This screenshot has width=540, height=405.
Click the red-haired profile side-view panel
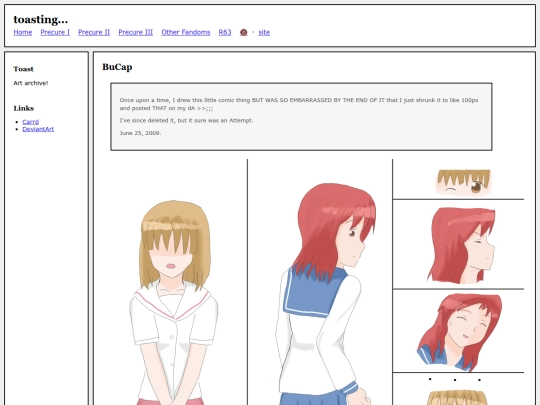pos(458,244)
